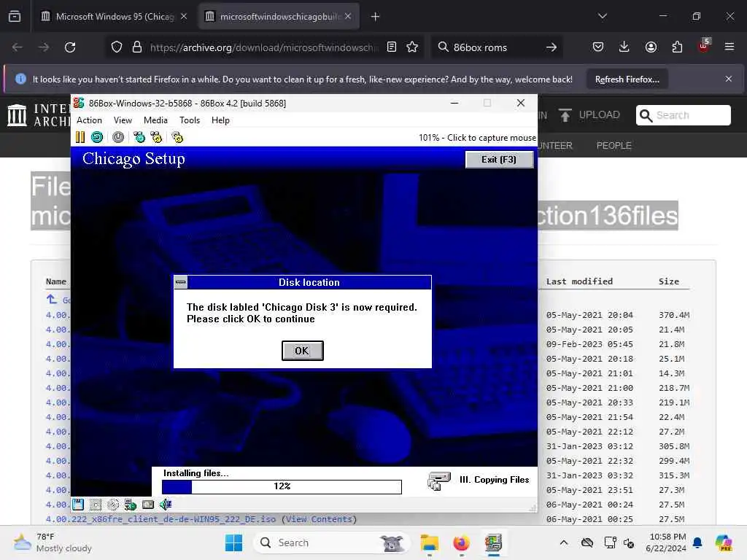Screen dimensions: 747x560
Task: Open new Firefox tab with plus
Action: tap(375, 17)
